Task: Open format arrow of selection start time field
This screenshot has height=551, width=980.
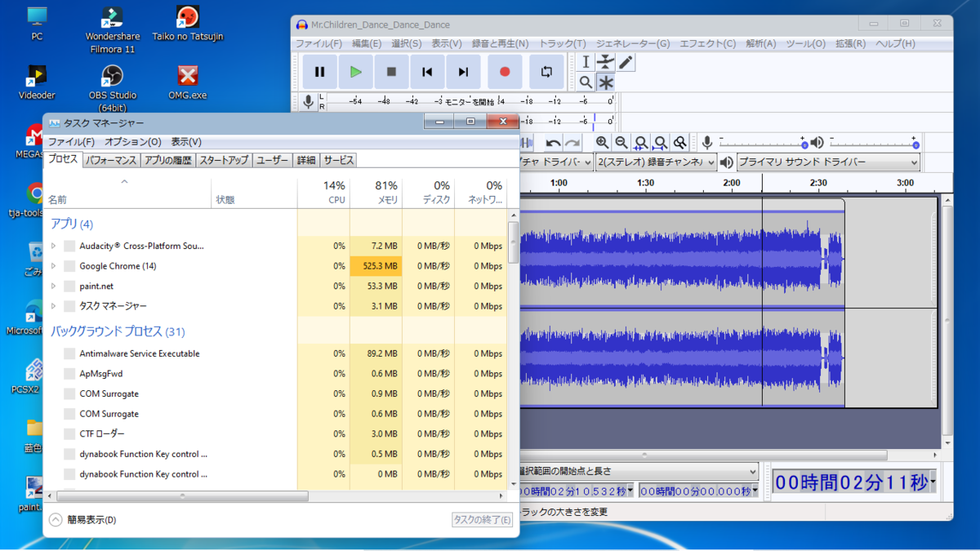Action: point(631,491)
